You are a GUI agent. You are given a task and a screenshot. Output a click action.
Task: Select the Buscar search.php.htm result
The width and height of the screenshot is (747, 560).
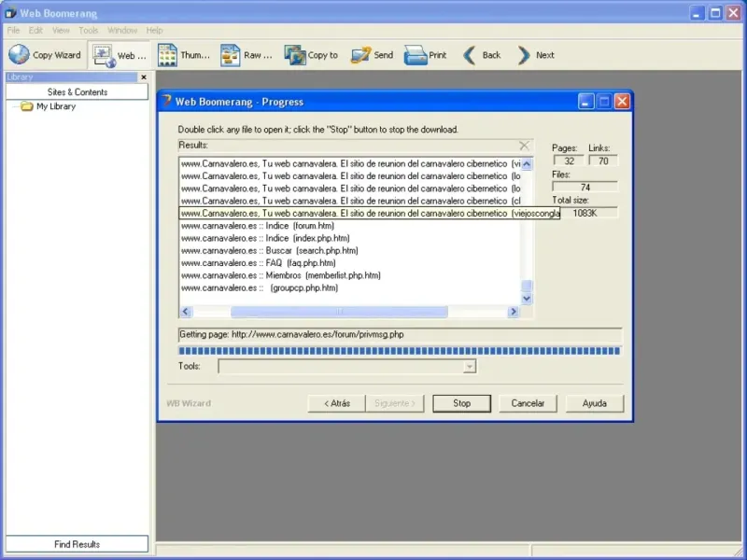click(x=270, y=250)
